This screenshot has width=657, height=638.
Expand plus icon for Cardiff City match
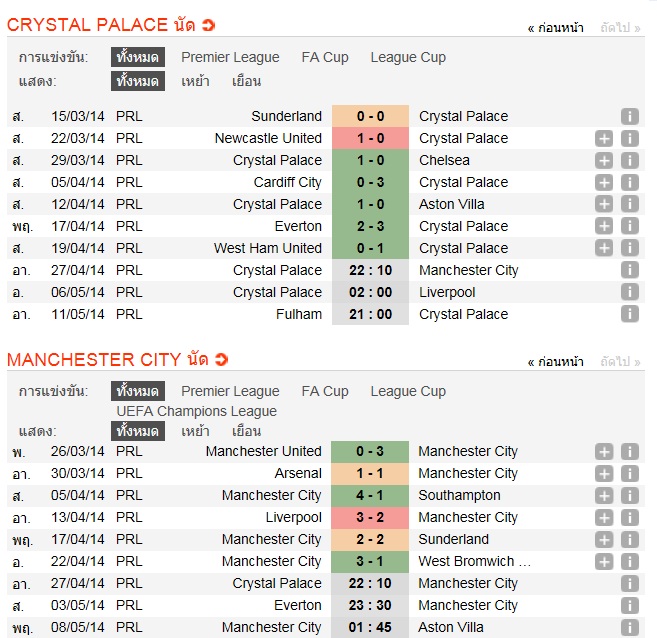point(604,182)
